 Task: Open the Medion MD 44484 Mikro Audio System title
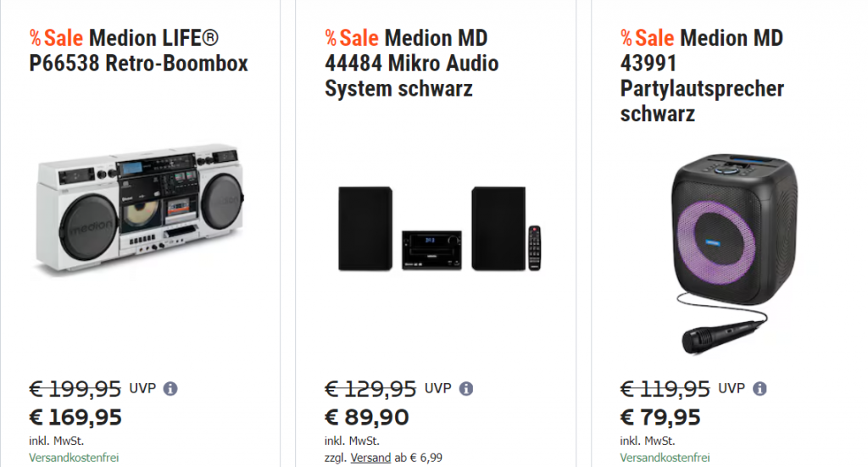point(412,64)
